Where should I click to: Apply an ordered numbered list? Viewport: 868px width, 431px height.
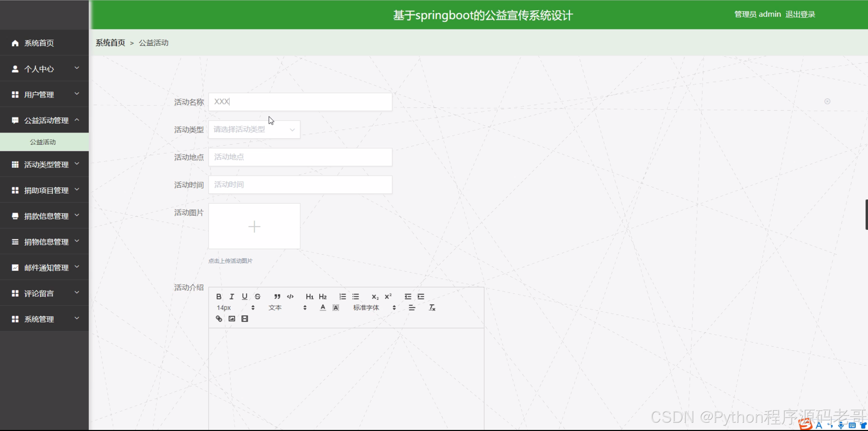pos(343,297)
